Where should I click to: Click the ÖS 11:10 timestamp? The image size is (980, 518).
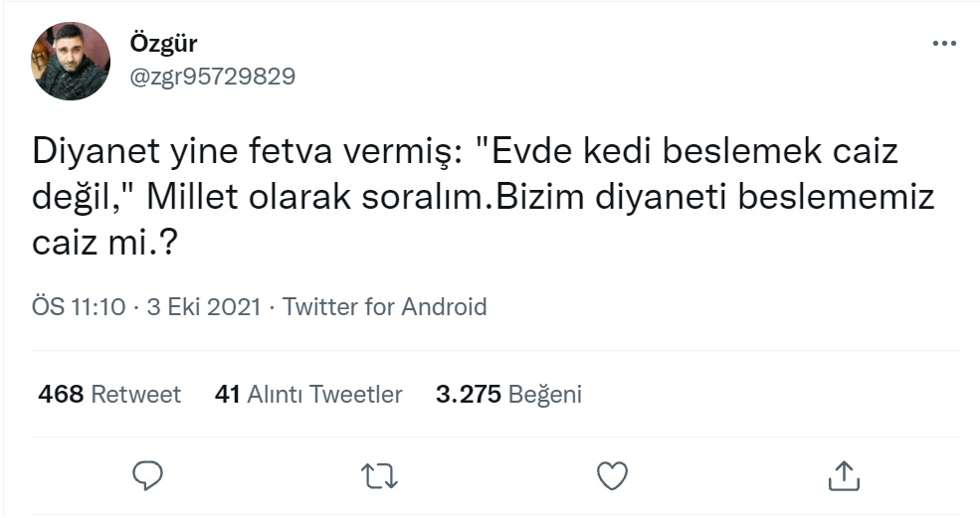(x=80, y=307)
